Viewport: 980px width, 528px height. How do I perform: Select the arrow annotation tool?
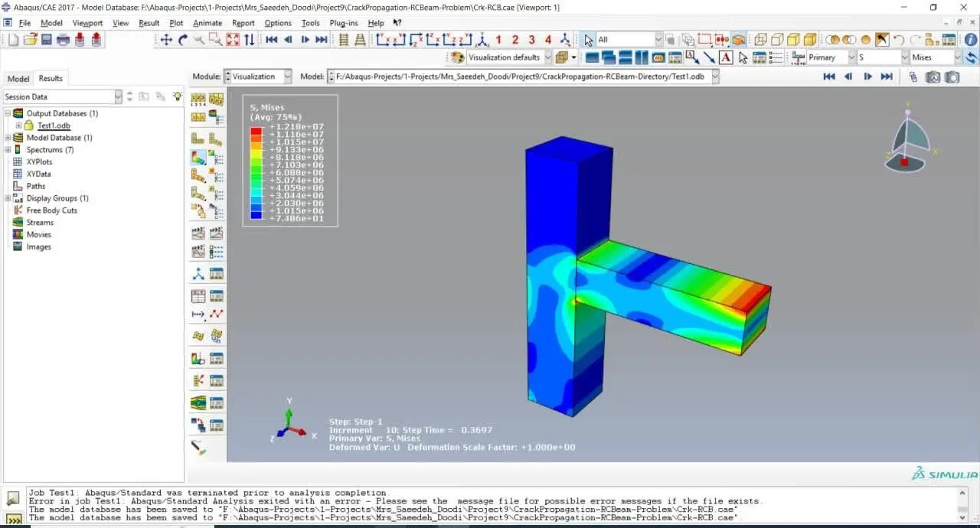coord(709,57)
